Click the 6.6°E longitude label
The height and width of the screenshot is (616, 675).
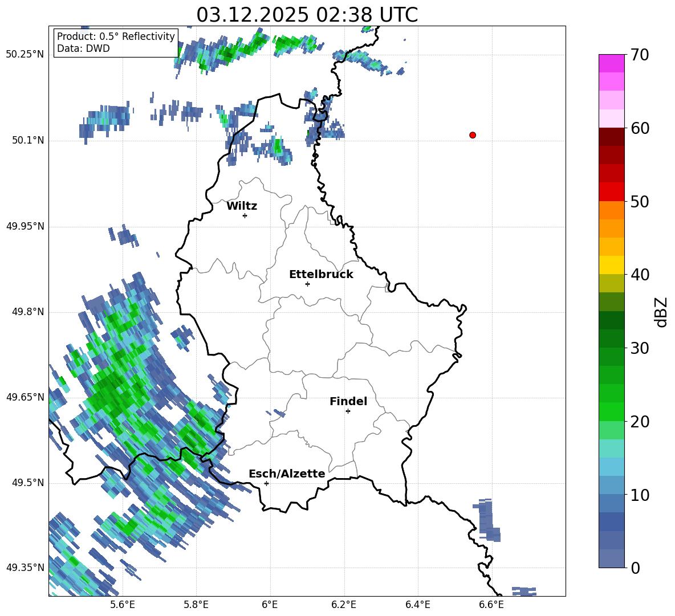coord(491,605)
